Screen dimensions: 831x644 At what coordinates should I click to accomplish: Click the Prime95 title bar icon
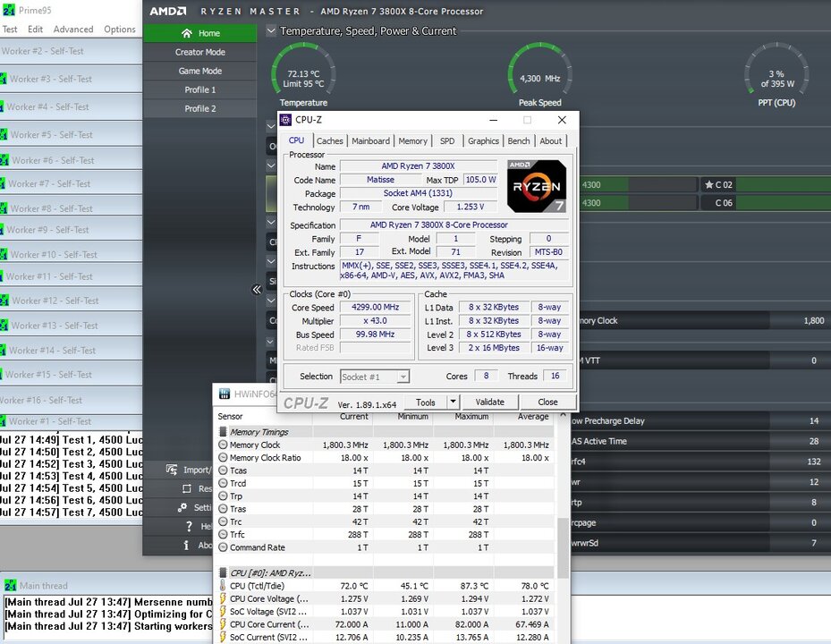(x=9, y=10)
